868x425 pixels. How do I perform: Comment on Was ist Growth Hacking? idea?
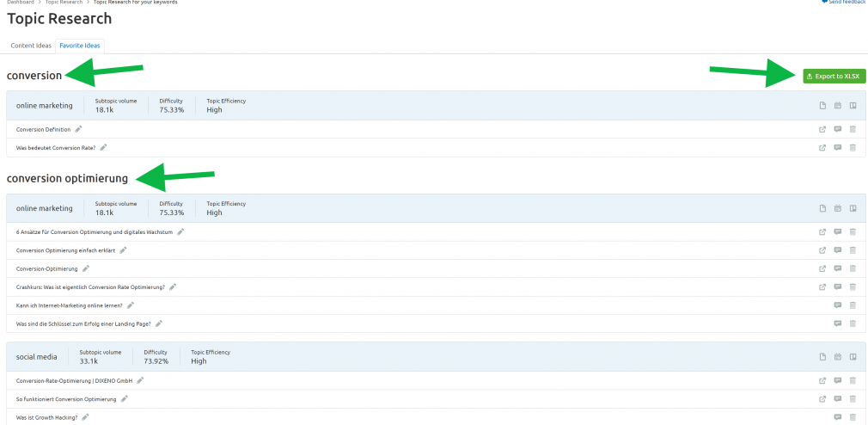(x=838, y=416)
